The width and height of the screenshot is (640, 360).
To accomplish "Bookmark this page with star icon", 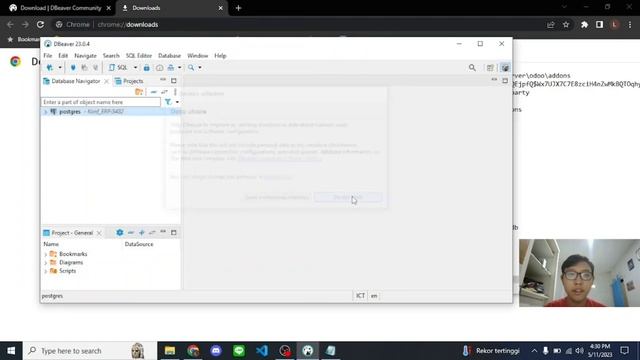I will click(x=566, y=24).
